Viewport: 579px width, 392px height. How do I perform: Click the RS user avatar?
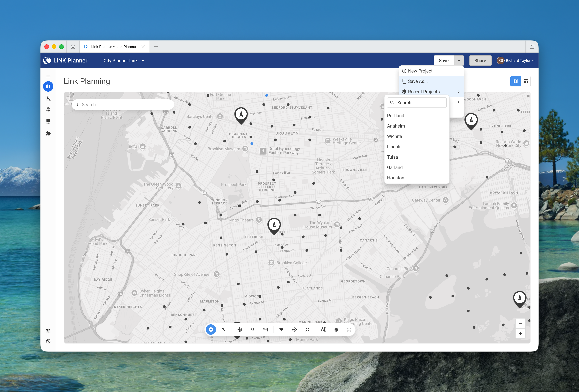click(501, 61)
